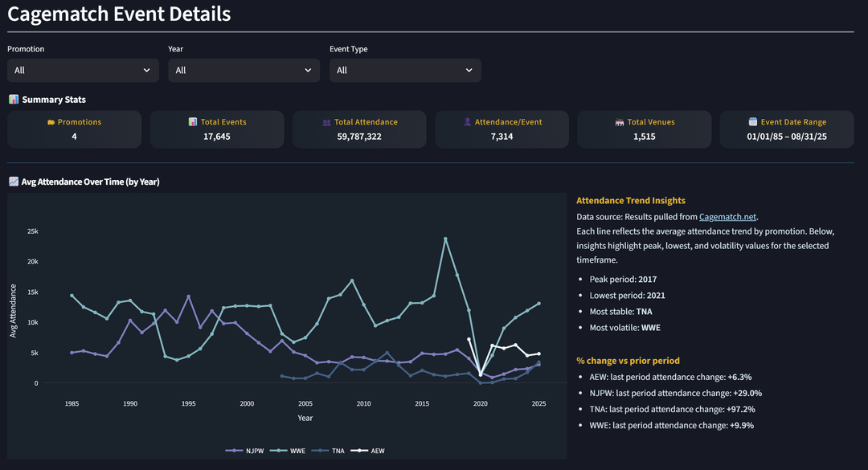Image resolution: width=868 pixels, height=470 pixels.
Task: Click the 'Most stable: TNA' bullet
Action: click(x=620, y=311)
